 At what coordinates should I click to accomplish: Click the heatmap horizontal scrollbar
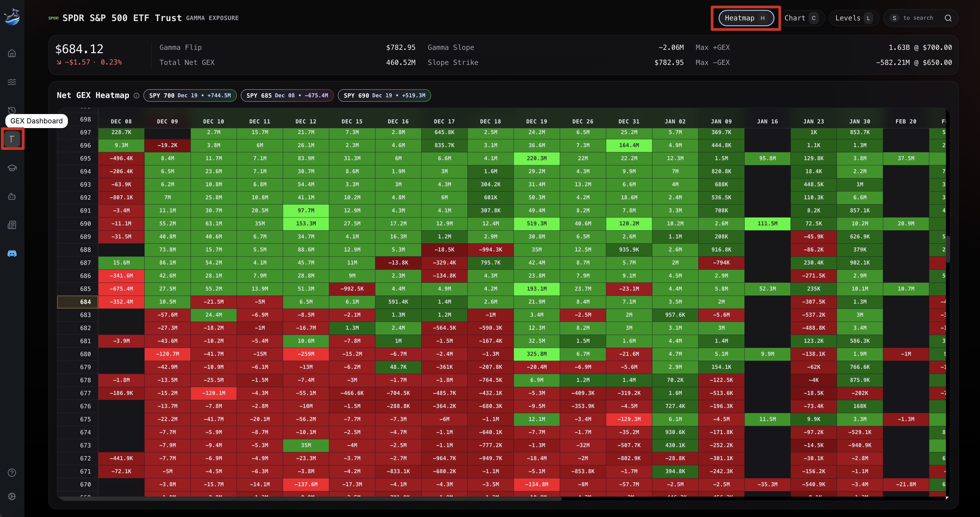310,498
